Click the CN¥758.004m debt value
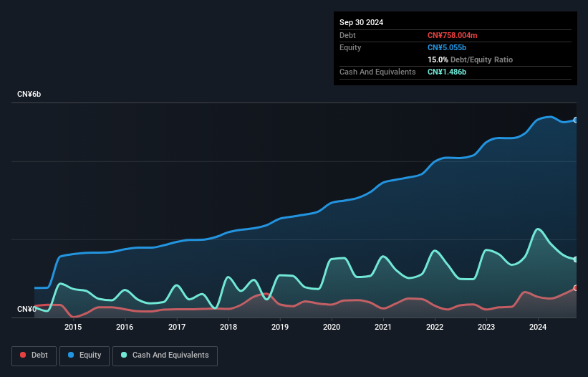Viewport: 588px width, 377px height. click(x=452, y=35)
